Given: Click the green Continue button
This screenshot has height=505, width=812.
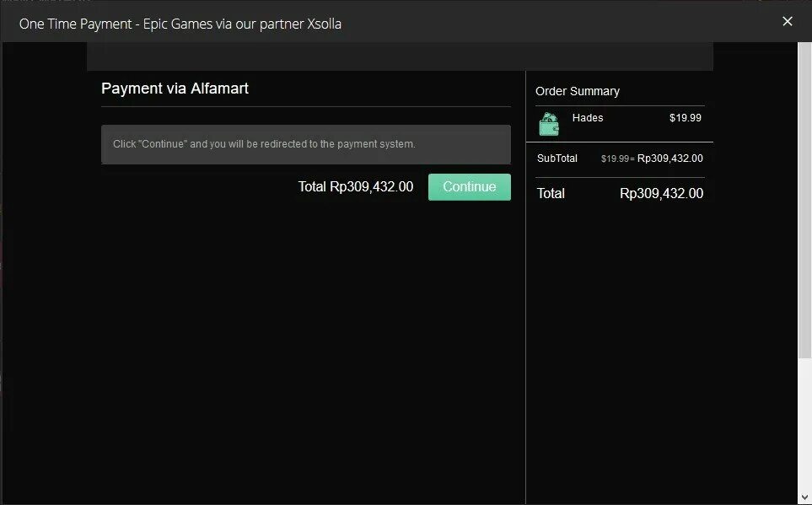Looking at the screenshot, I should [x=469, y=187].
